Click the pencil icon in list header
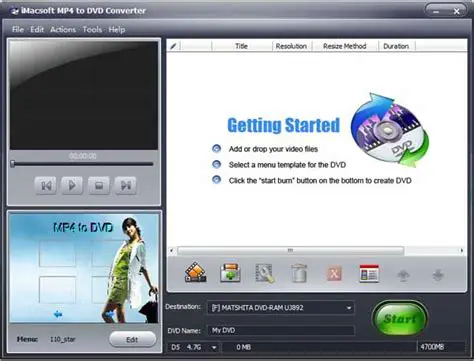The image size is (474, 361). (173, 46)
